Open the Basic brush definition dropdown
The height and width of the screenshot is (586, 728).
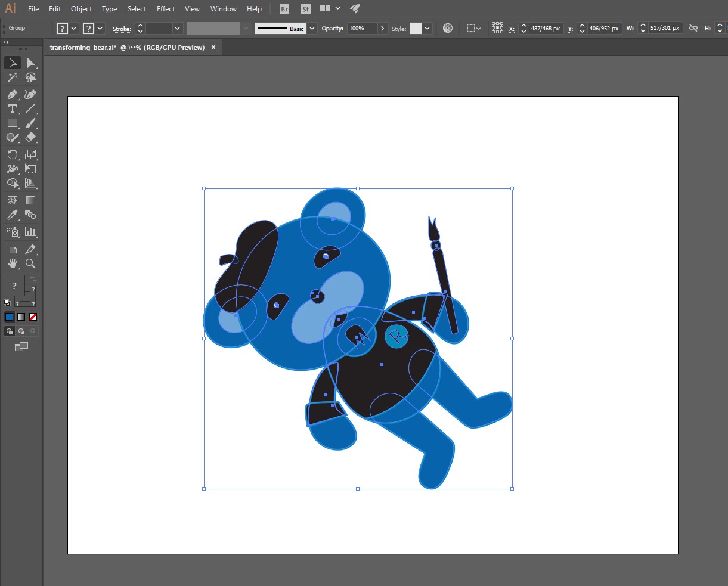click(312, 28)
